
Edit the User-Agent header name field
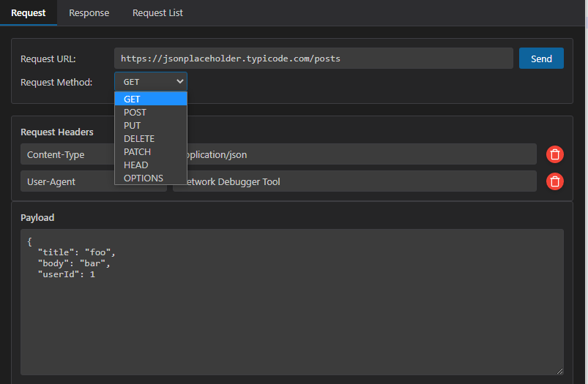(67, 181)
